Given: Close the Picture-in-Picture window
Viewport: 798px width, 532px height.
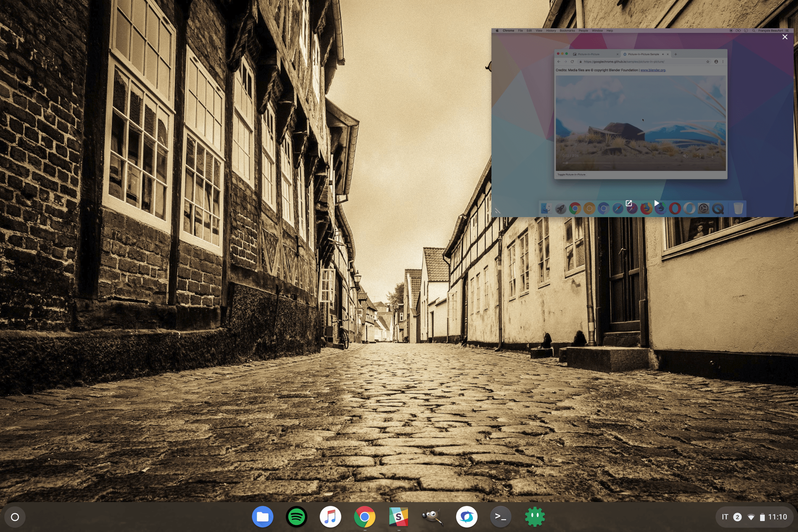Looking at the screenshot, I should pyautogui.click(x=785, y=37).
